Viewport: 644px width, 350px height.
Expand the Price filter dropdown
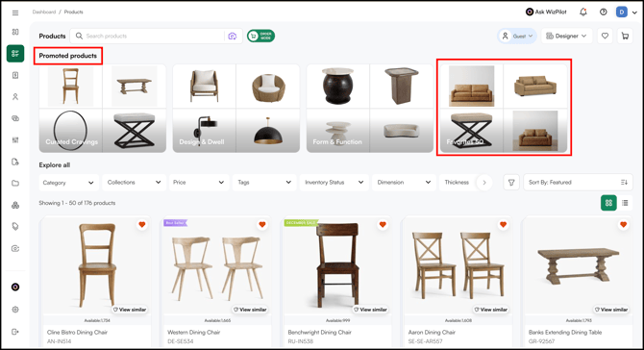(199, 183)
